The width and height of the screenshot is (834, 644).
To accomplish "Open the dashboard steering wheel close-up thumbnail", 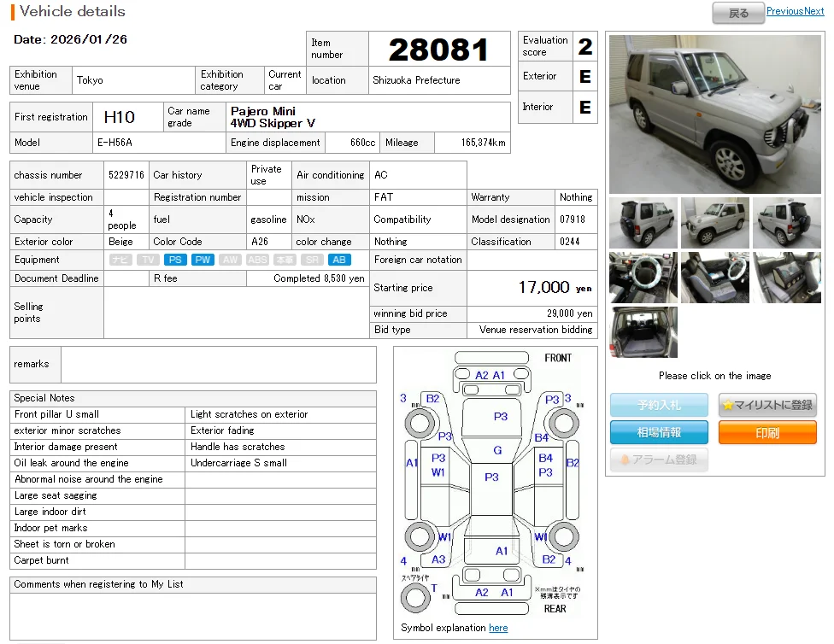I will pyautogui.click(x=643, y=278).
